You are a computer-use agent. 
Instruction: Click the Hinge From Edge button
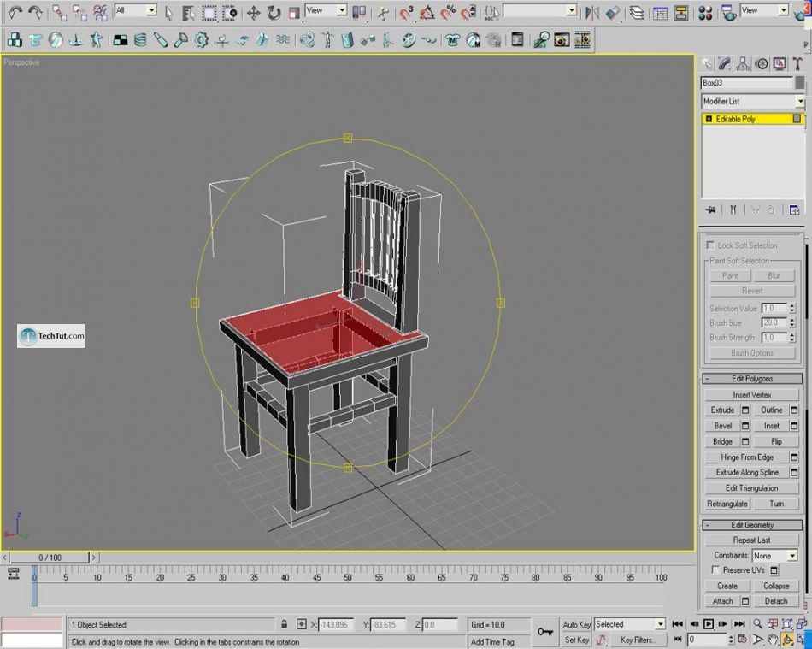[x=747, y=457]
